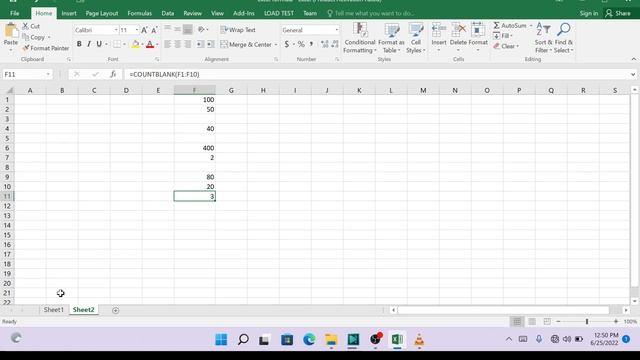The width and height of the screenshot is (640, 360).
Task: Insert cells using Insert button
Action: (439, 37)
